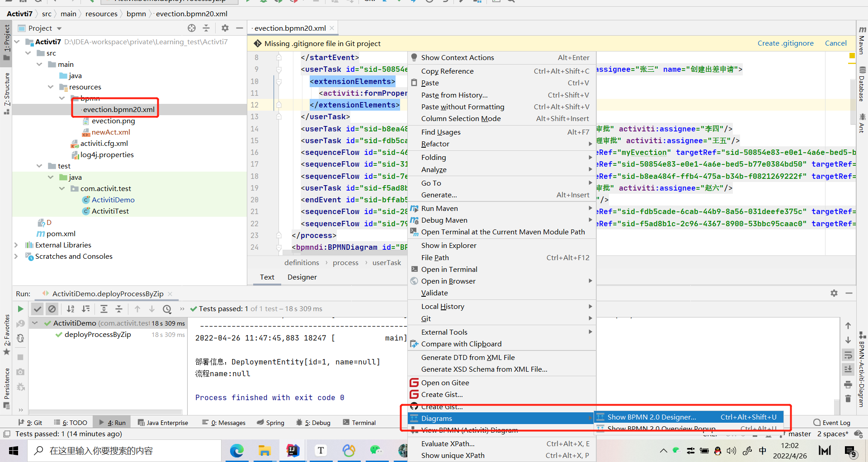Print console output icon
Screen dimensions: 868x462
[x=848, y=384]
